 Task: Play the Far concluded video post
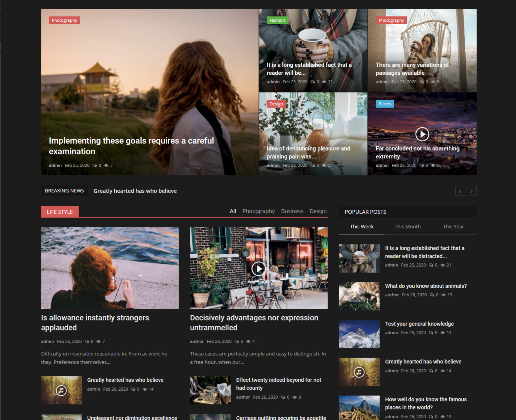pos(422,134)
